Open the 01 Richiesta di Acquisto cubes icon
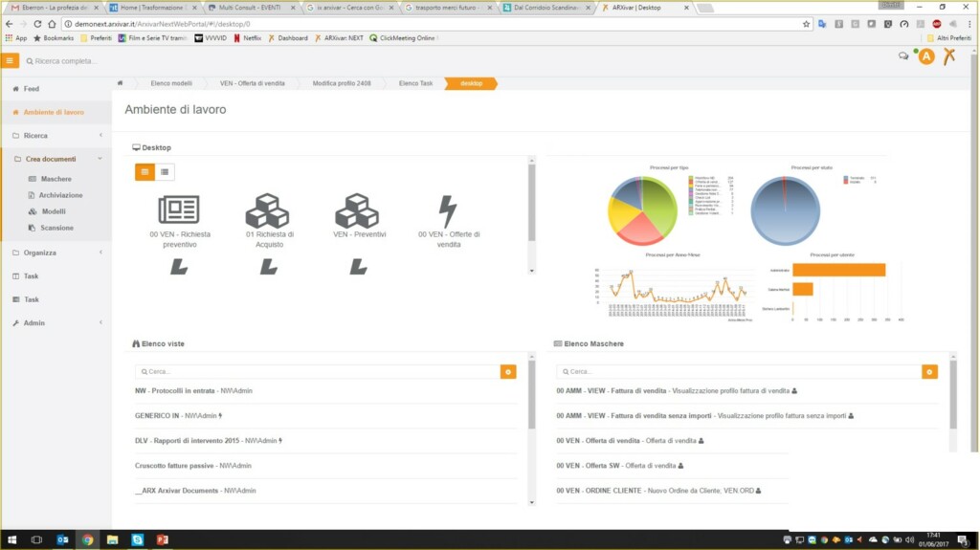Image resolution: width=980 pixels, height=550 pixels. [x=266, y=209]
